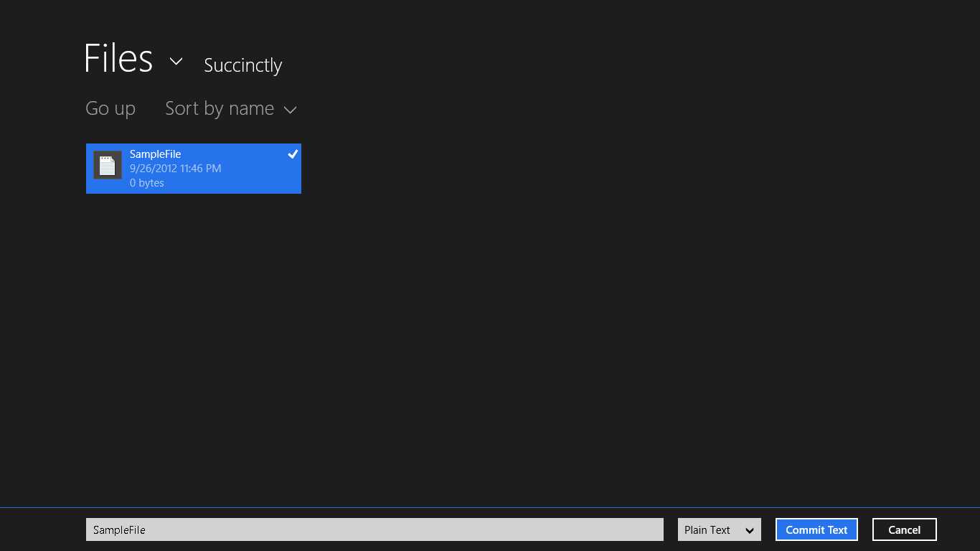Click the 0 bytes size label
This screenshot has height=551, width=980.
146,182
